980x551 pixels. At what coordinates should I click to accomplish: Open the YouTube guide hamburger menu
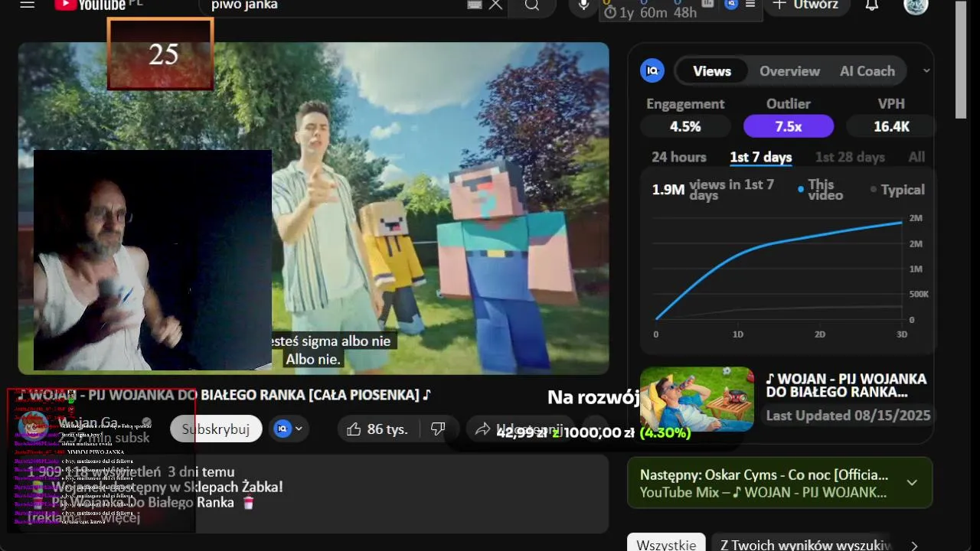28,4
